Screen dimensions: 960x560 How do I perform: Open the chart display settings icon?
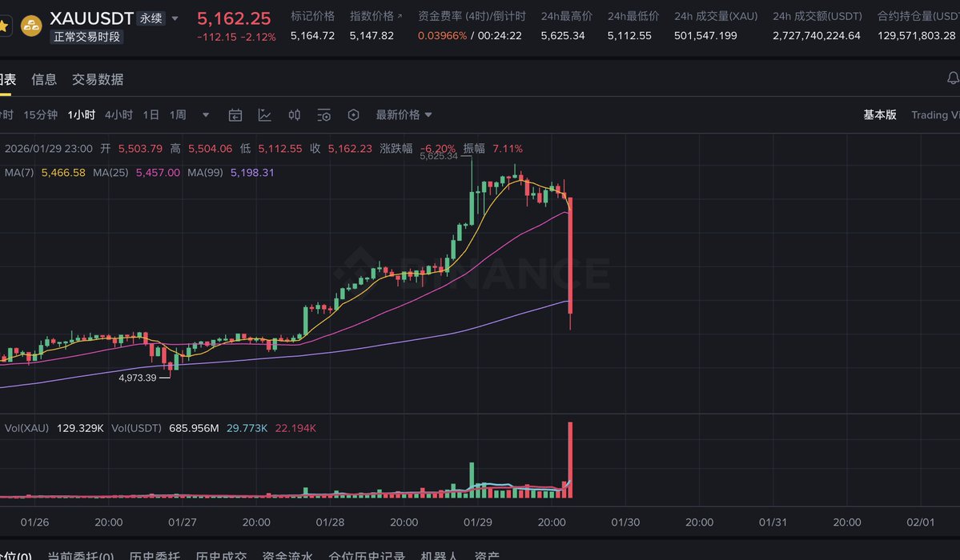point(323,115)
